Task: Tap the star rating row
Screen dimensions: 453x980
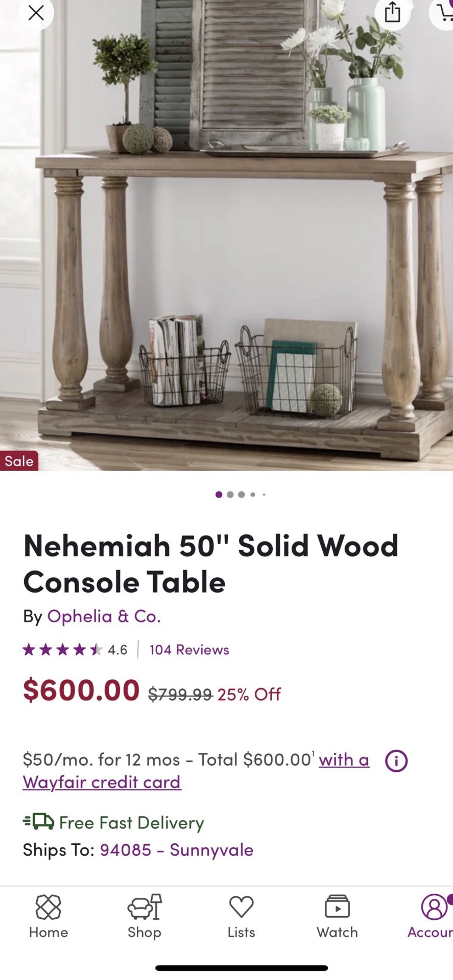Action: [62, 650]
